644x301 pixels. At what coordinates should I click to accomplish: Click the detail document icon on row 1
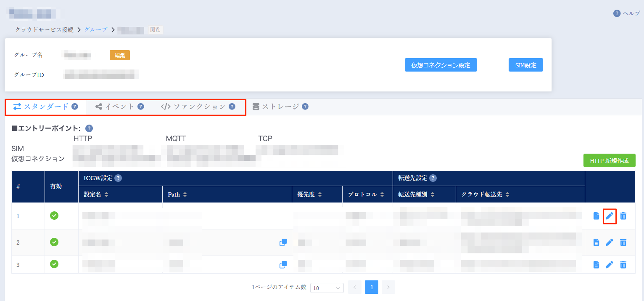click(x=596, y=216)
